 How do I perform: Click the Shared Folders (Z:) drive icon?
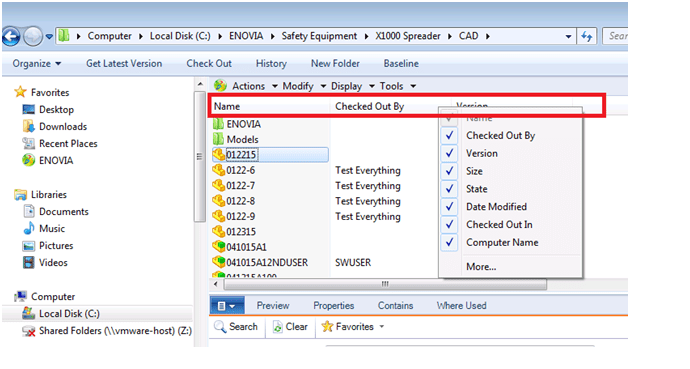pyautogui.click(x=29, y=331)
